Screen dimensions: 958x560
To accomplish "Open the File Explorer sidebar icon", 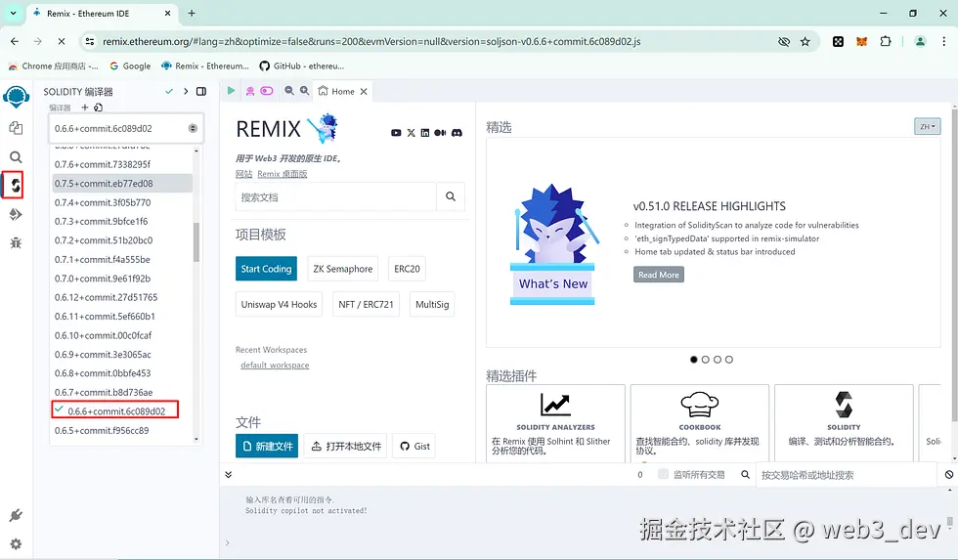I will pyautogui.click(x=16, y=128).
